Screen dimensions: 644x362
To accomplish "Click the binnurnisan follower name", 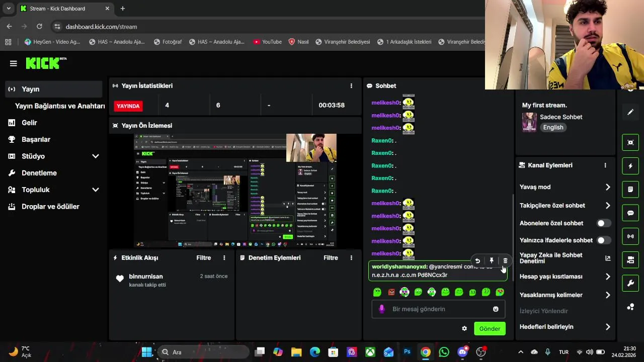I will pyautogui.click(x=146, y=277).
